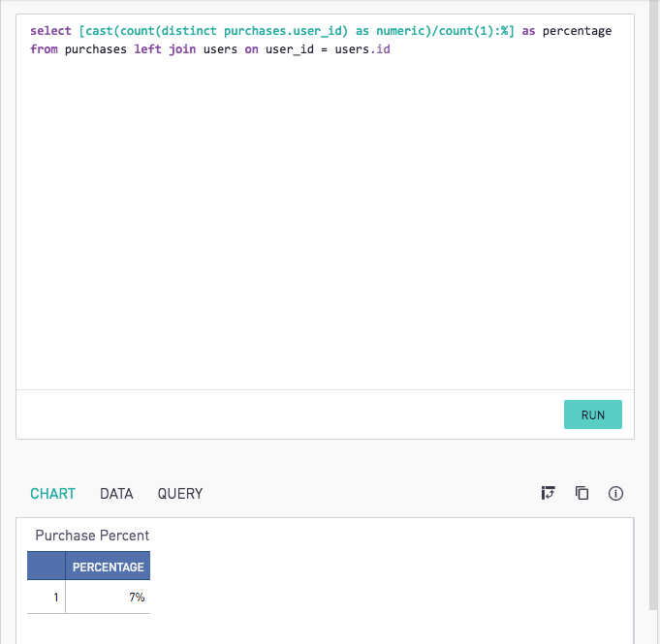Select the 7% result cell

pyautogui.click(x=108, y=597)
